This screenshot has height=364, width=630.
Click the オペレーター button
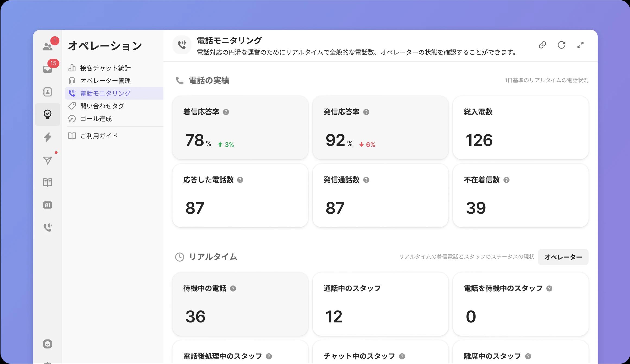click(x=563, y=257)
